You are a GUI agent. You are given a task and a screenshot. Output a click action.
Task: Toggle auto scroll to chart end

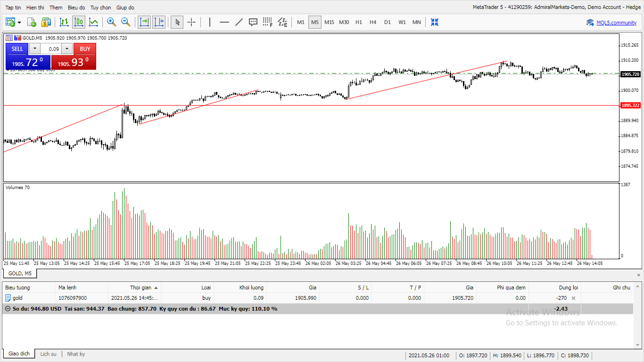(144, 22)
